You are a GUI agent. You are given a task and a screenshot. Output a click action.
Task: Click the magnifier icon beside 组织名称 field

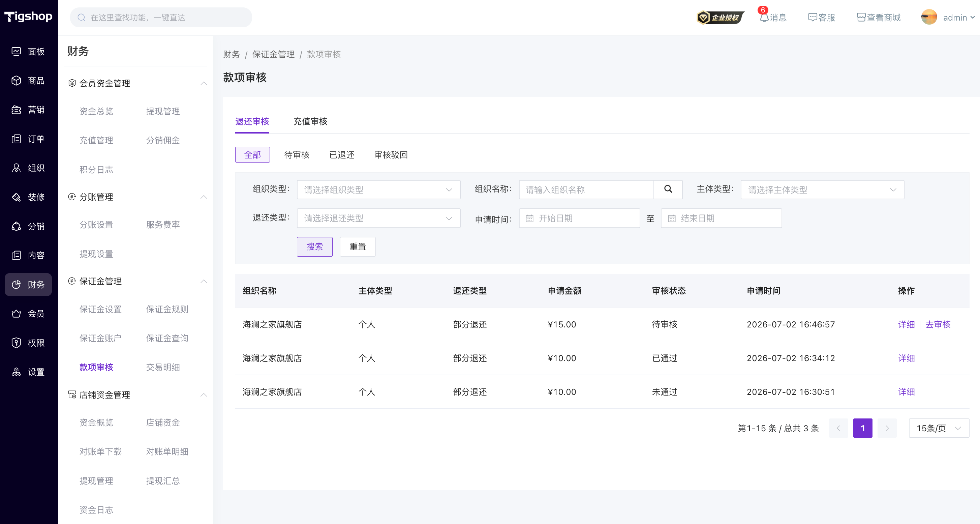668,190
